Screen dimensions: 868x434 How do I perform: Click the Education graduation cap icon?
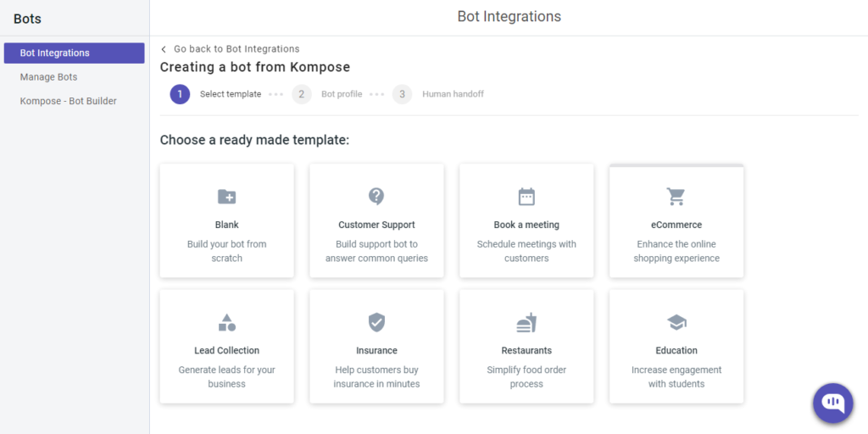tap(676, 322)
